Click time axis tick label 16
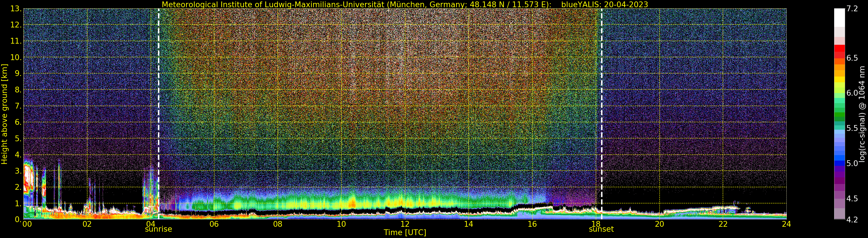This screenshot has width=868, height=238. pyautogui.click(x=532, y=224)
